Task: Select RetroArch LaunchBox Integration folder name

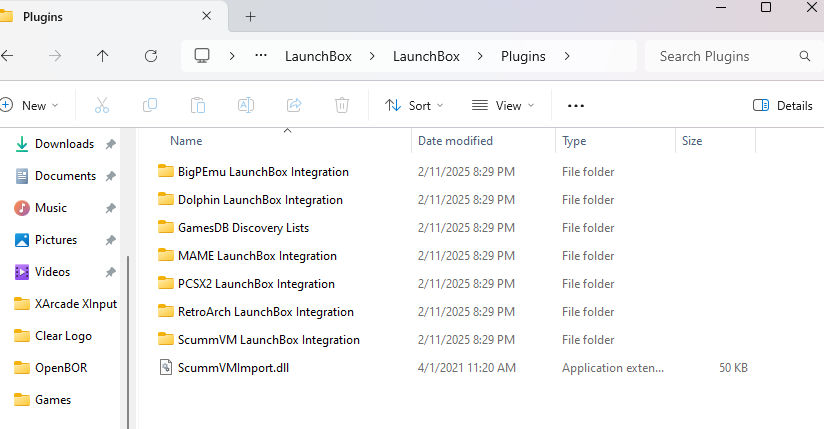Action: click(x=265, y=312)
